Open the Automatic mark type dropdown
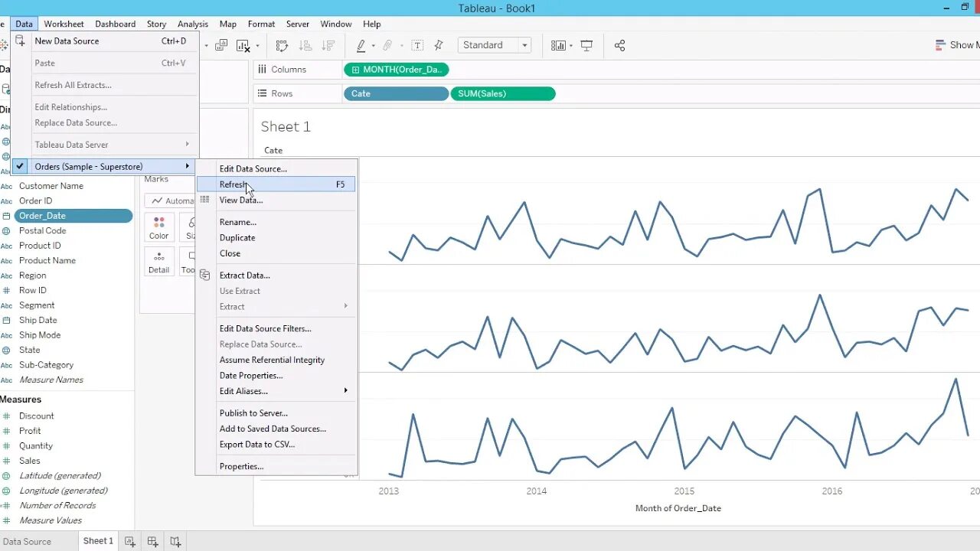Viewport: 980px width, 551px height. point(171,201)
